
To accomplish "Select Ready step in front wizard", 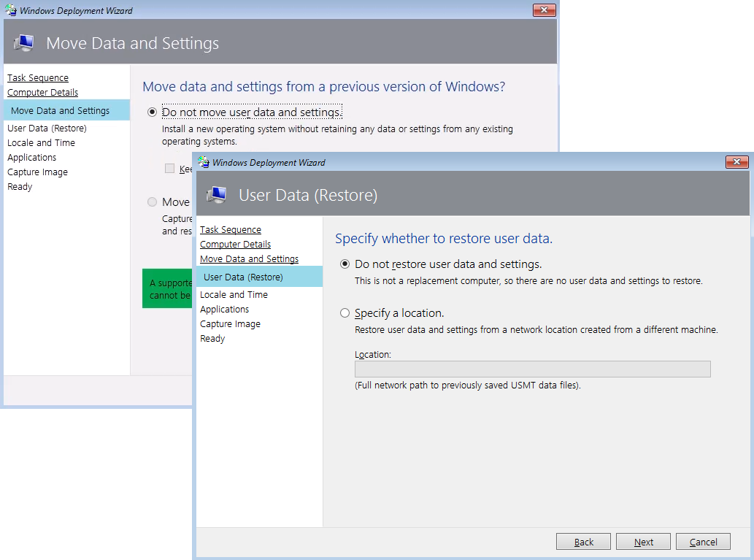I will click(x=212, y=339).
